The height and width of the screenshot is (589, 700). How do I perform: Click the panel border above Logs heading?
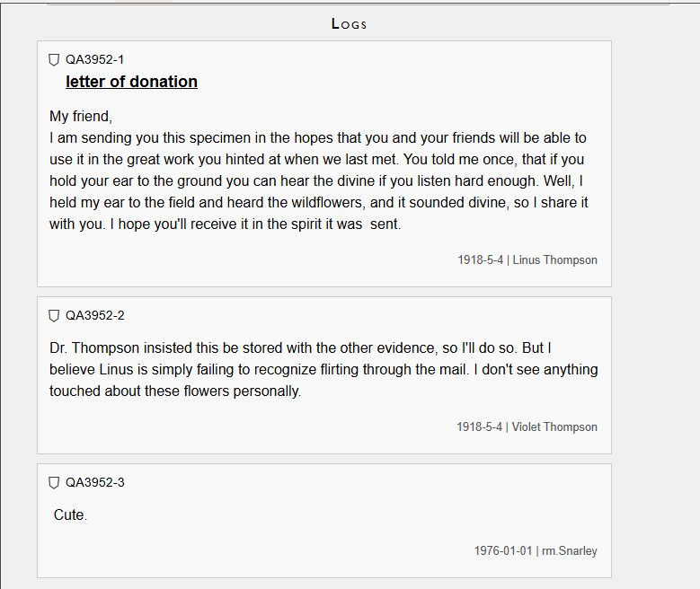pyautogui.click(x=359, y=4)
